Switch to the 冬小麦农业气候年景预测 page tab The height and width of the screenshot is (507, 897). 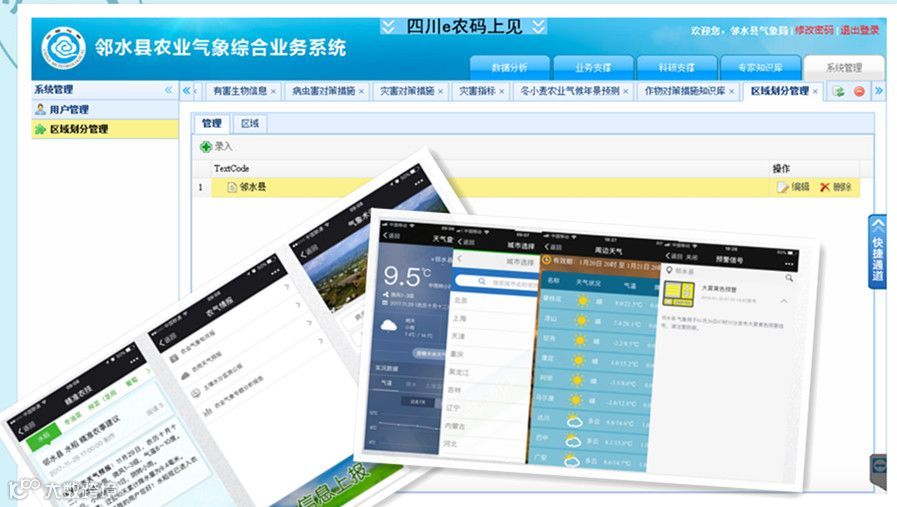click(x=570, y=91)
